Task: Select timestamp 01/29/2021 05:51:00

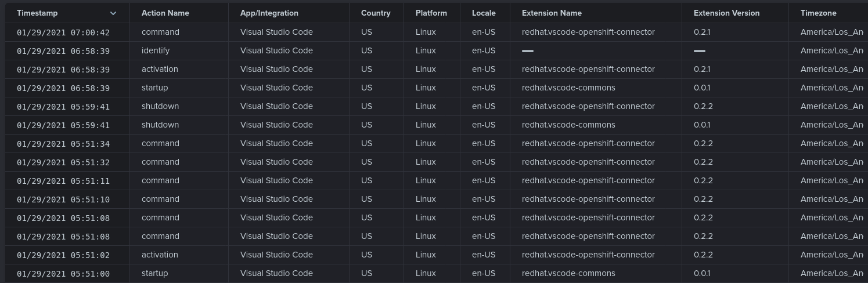Action: pos(63,274)
